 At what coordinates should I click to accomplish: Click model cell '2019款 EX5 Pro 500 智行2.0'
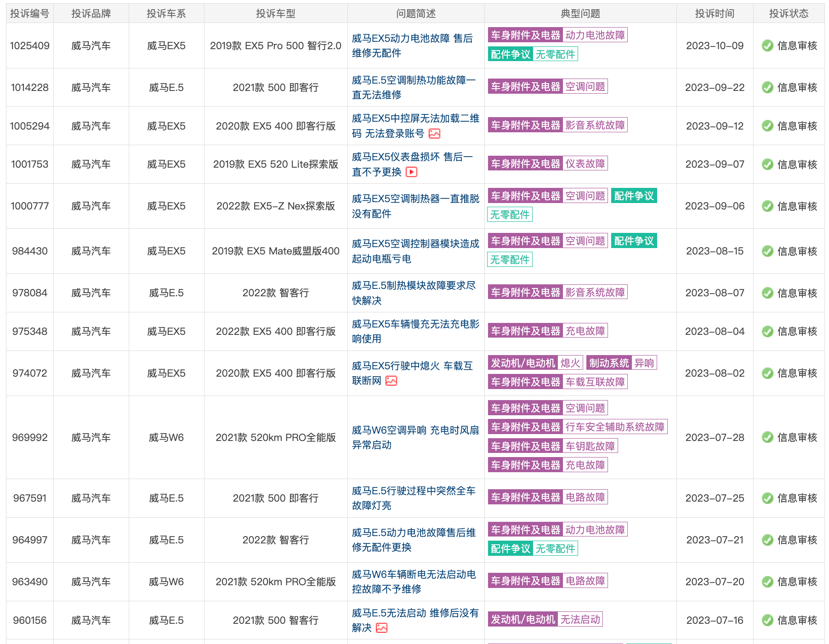(x=276, y=46)
